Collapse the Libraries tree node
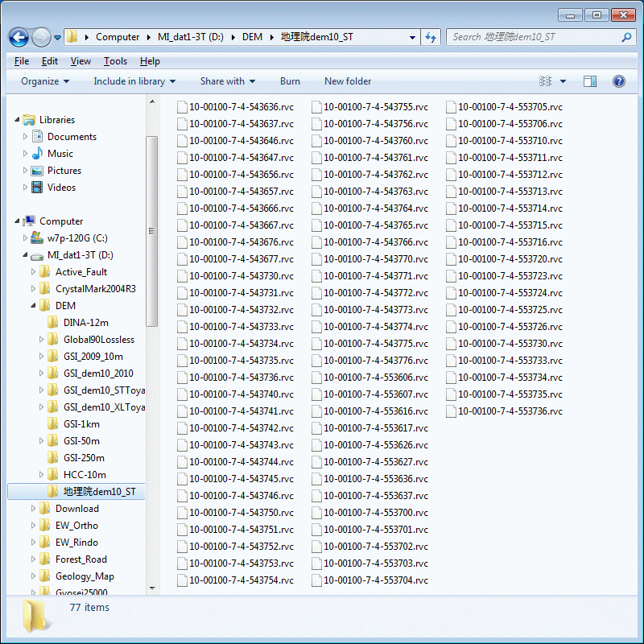This screenshot has width=644, height=644. point(17,119)
